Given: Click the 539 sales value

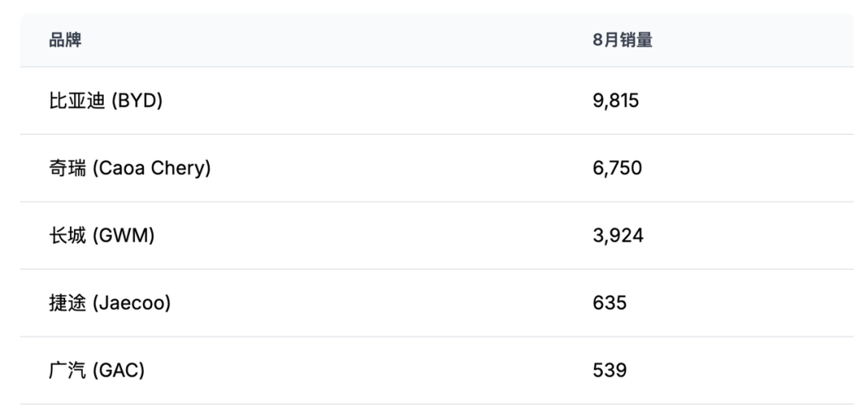Looking at the screenshot, I should tap(609, 370).
